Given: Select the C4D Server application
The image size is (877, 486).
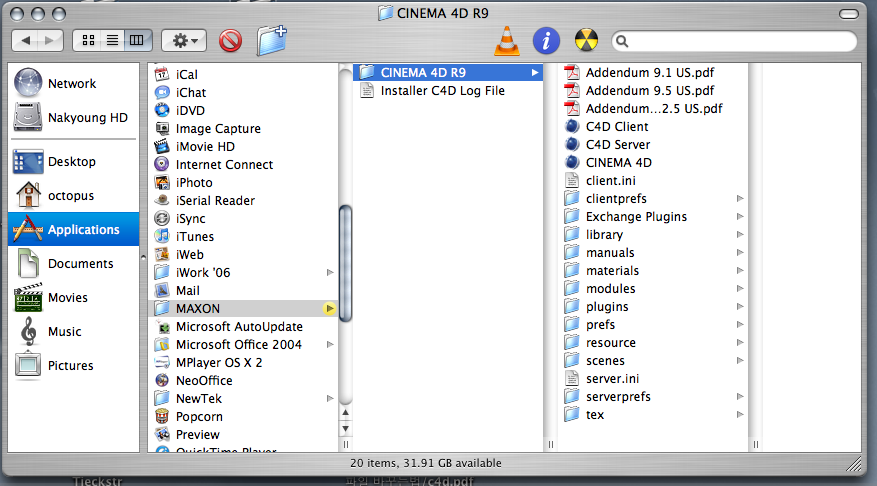Looking at the screenshot, I should (653, 144).
